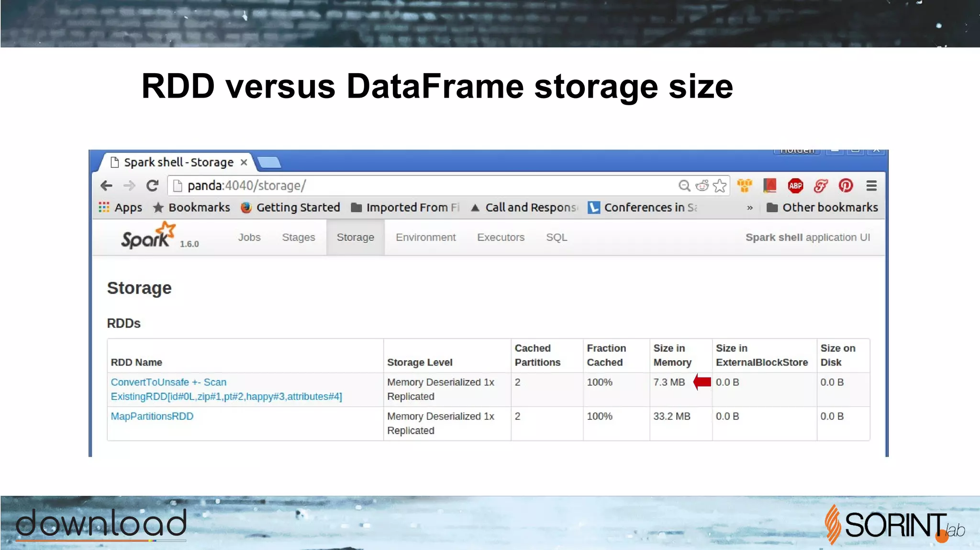Image resolution: width=980 pixels, height=550 pixels.
Task: Click the panda:4040/storage address field
Action: 421,186
